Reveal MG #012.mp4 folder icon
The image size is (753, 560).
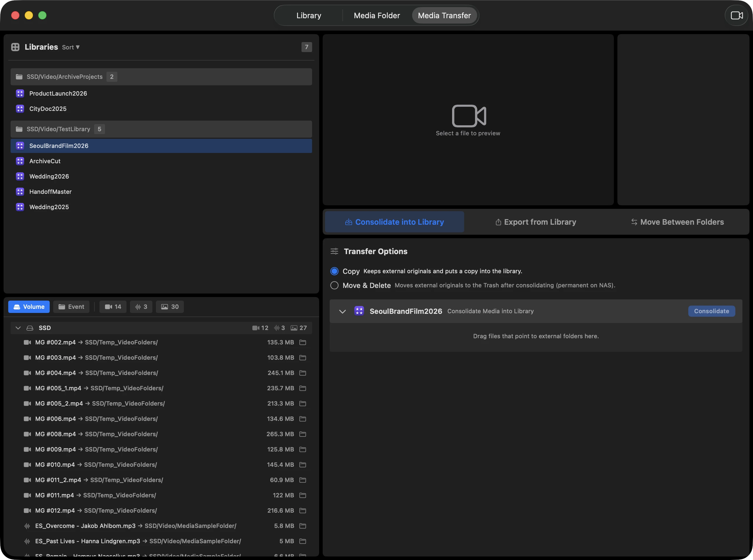303,511
